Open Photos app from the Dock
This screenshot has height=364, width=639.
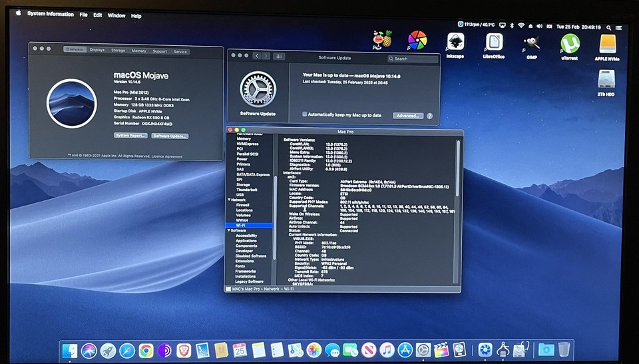click(x=314, y=350)
